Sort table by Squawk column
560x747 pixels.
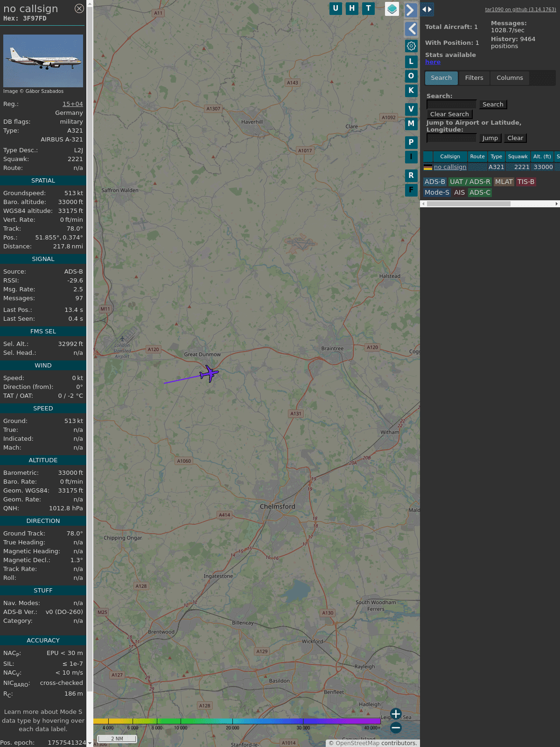pos(518,157)
